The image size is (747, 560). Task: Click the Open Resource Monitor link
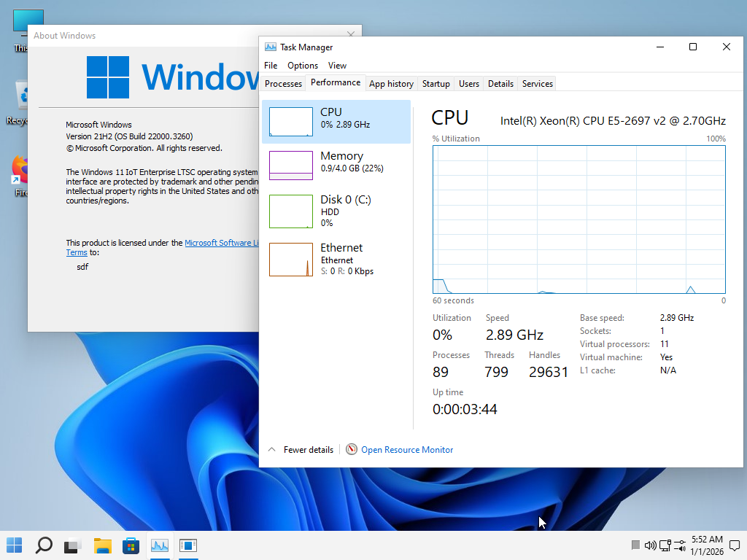pyautogui.click(x=407, y=449)
